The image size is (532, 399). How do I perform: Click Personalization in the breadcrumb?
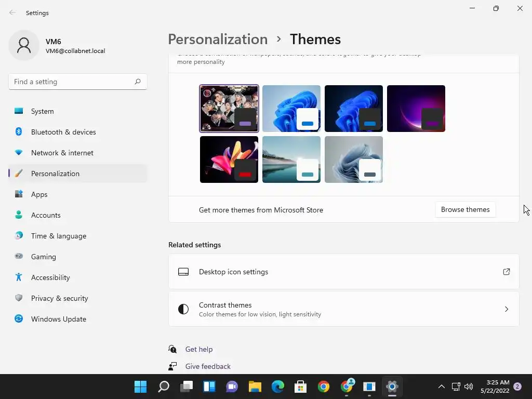pos(218,39)
